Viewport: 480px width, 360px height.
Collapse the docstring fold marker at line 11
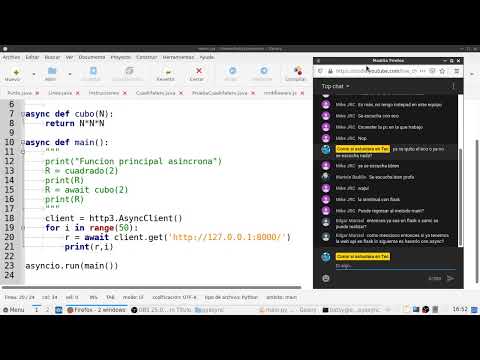[23, 152]
